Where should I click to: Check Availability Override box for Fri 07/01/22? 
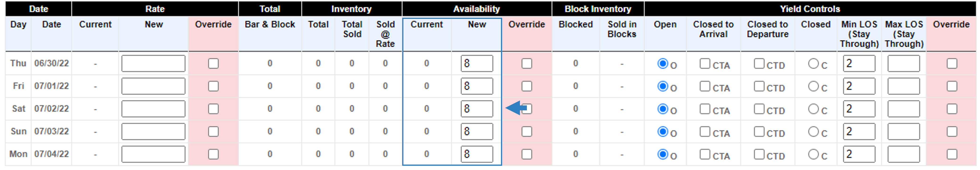pyautogui.click(x=526, y=86)
